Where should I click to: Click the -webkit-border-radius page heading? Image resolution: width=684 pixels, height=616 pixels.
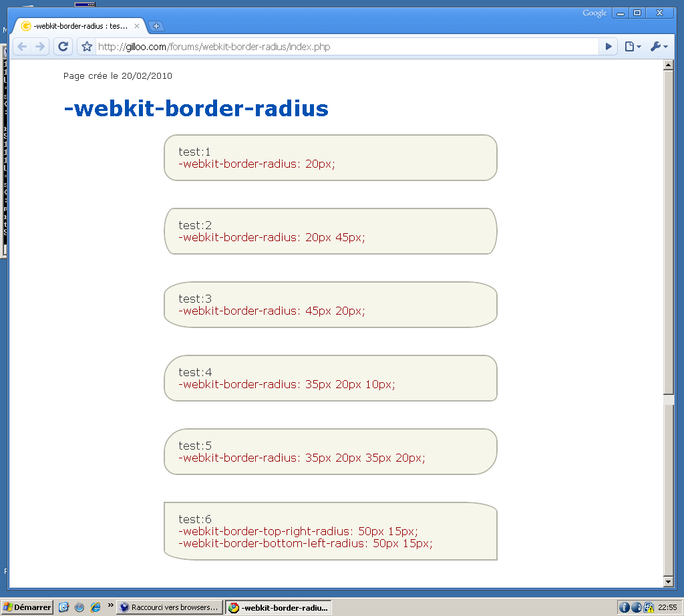pos(196,108)
